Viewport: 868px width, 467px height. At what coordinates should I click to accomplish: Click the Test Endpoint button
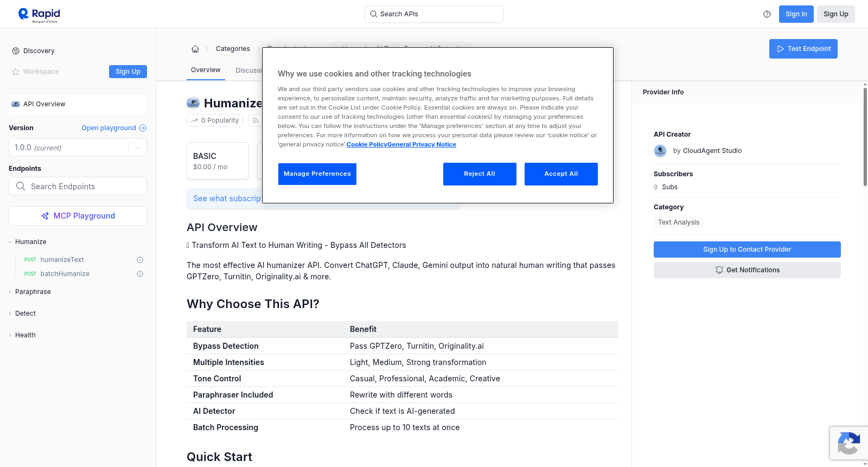[803, 49]
